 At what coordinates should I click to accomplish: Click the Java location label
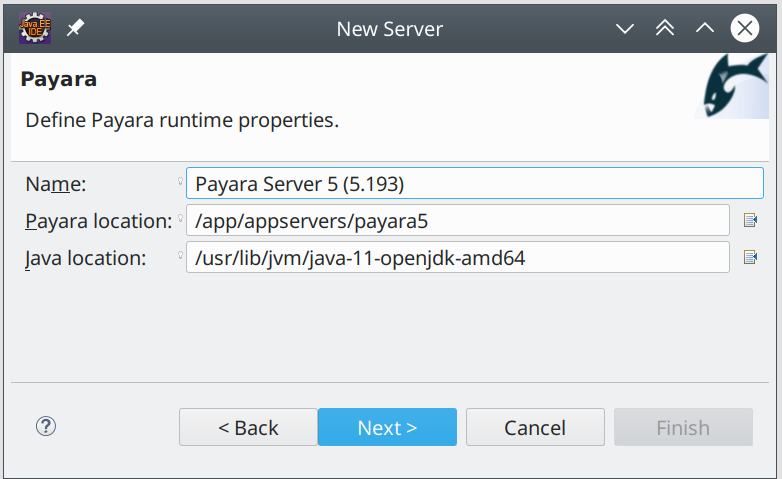pos(86,258)
